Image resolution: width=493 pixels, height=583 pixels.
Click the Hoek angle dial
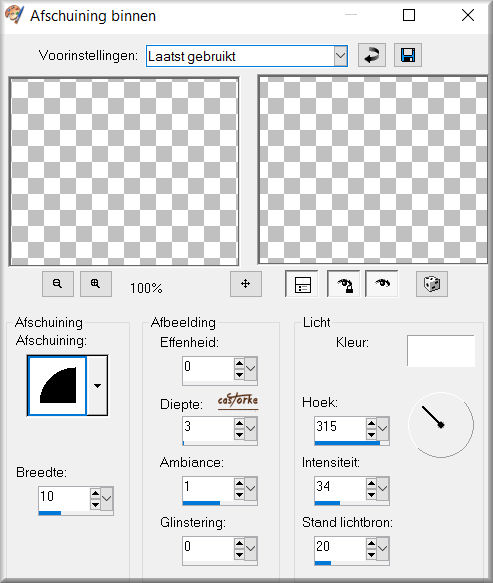click(441, 425)
